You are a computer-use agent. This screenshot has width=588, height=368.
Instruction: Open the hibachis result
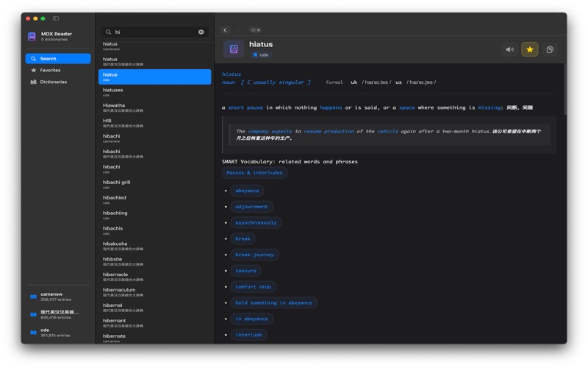154,230
